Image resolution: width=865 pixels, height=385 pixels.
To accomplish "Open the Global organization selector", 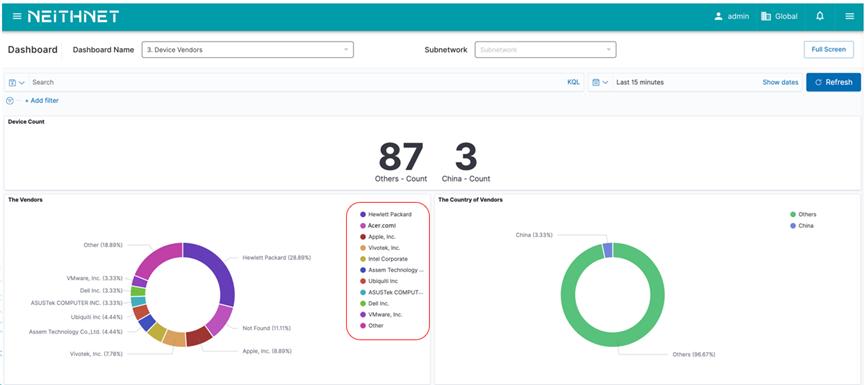I will [x=779, y=17].
